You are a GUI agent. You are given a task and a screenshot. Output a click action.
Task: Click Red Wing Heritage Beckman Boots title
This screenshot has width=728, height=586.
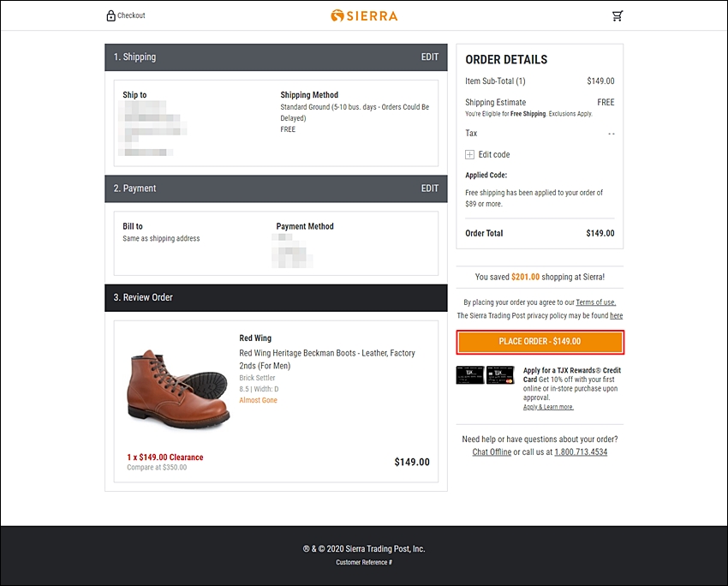click(x=327, y=360)
